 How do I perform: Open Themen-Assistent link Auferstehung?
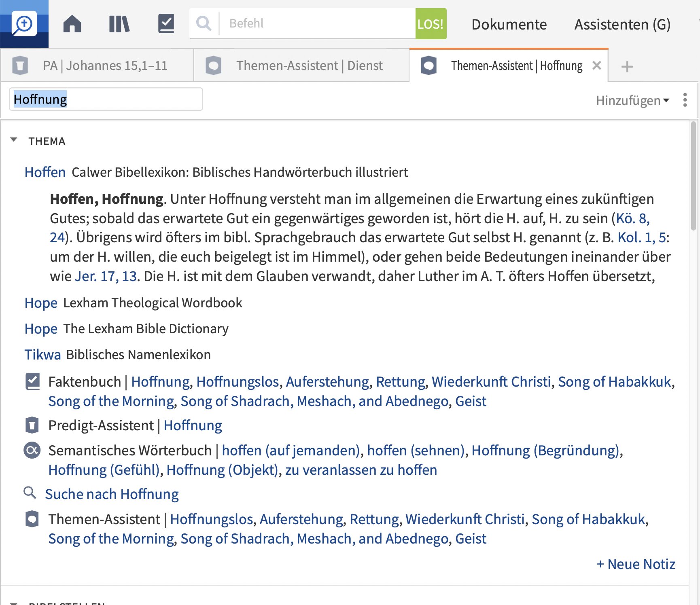click(x=301, y=519)
